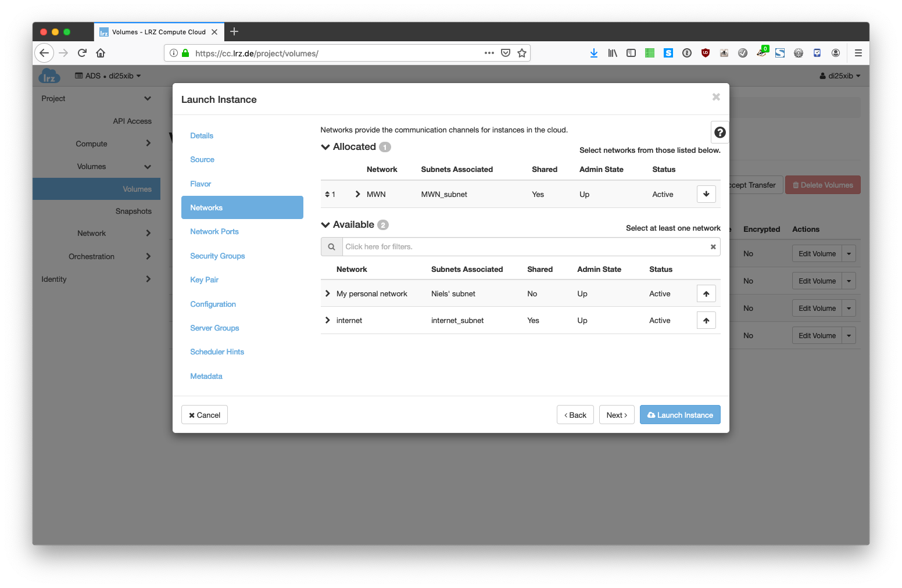This screenshot has height=588, width=902.
Task: Click the Cancel button
Action: pyautogui.click(x=205, y=415)
